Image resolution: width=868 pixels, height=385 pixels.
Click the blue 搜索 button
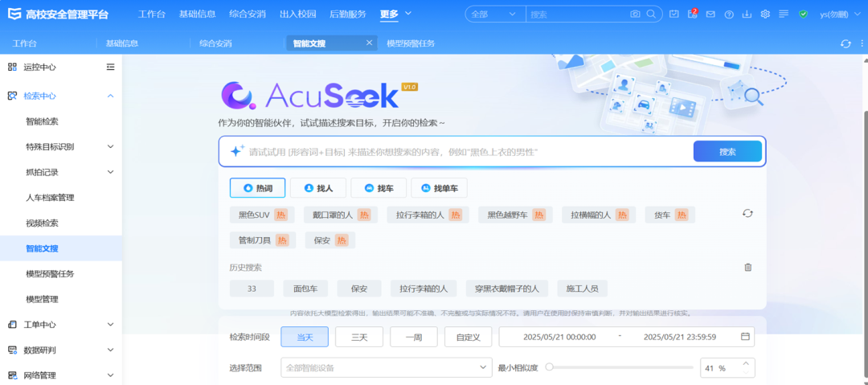[x=727, y=151]
